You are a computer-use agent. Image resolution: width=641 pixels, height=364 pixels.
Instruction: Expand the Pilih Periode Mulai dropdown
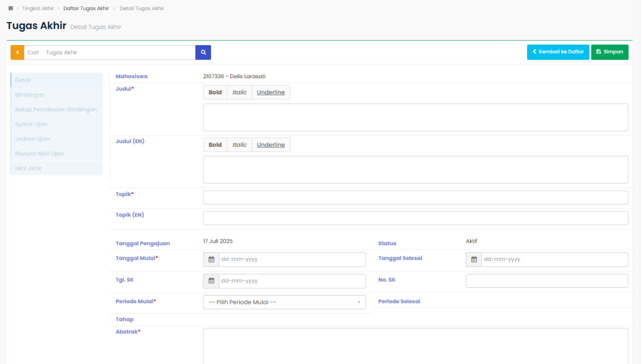pyautogui.click(x=285, y=302)
